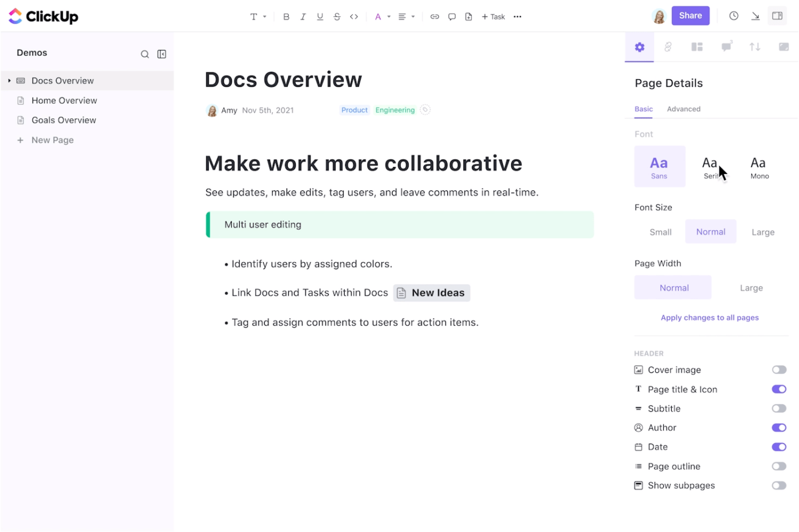Click the Share button
Viewport: 799px width, 532px height.
(x=691, y=16)
